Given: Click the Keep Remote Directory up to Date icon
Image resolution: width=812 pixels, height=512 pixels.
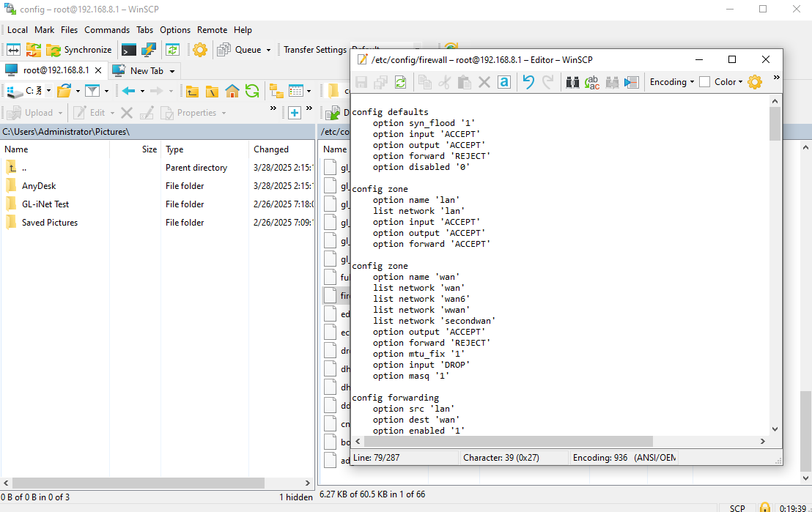Looking at the screenshot, I should coord(172,50).
